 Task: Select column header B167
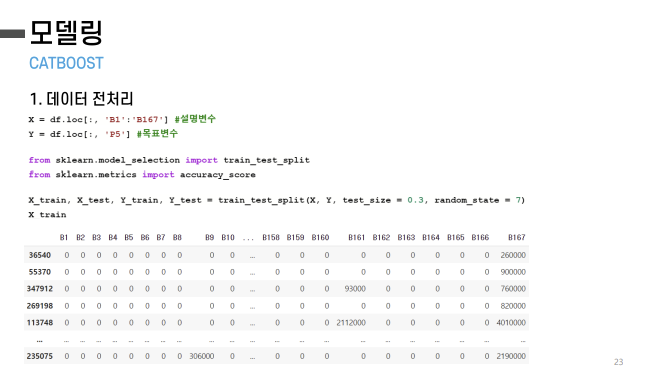[516, 237]
